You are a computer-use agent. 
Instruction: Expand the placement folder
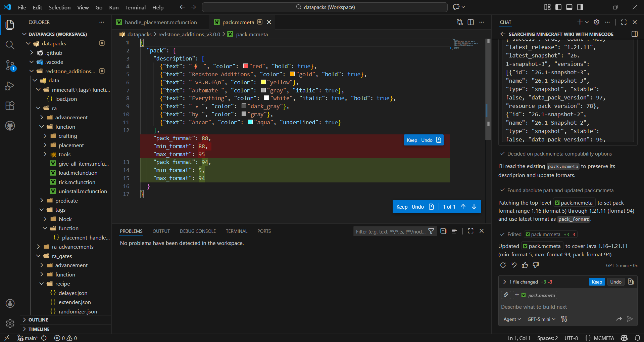pos(45,145)
